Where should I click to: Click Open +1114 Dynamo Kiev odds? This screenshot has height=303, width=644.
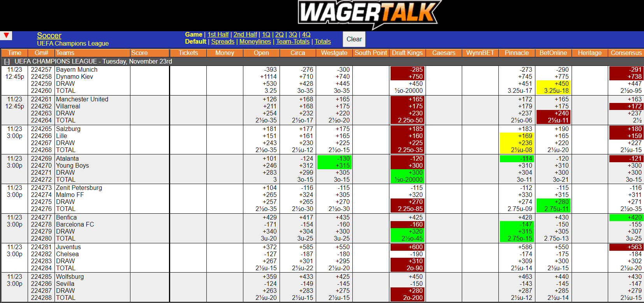tap(269, 77)
